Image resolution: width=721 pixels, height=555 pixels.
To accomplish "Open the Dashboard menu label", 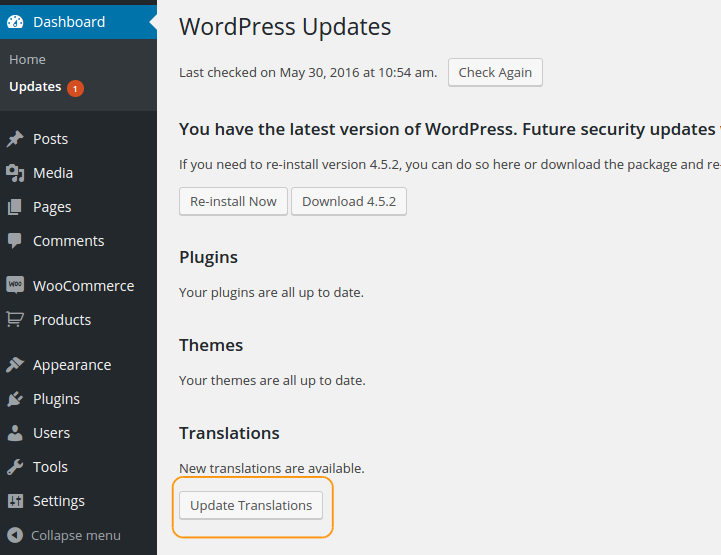I will [x=69, y=22].
